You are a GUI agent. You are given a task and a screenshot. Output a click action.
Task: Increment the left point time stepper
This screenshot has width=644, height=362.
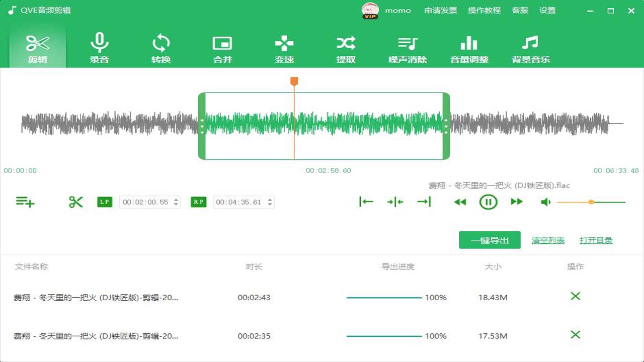pyautogui.click(x=175, y=199)
